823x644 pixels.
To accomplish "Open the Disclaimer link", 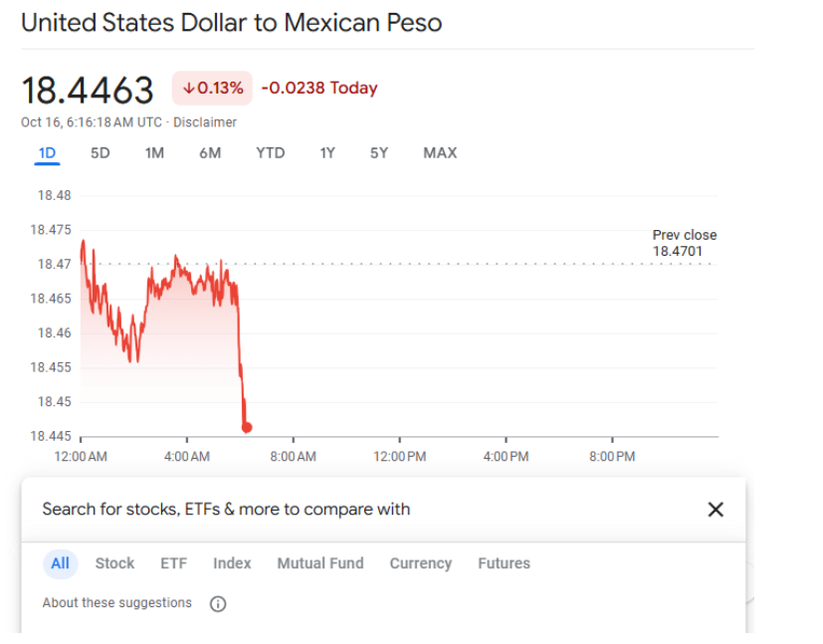I will 205,122.
